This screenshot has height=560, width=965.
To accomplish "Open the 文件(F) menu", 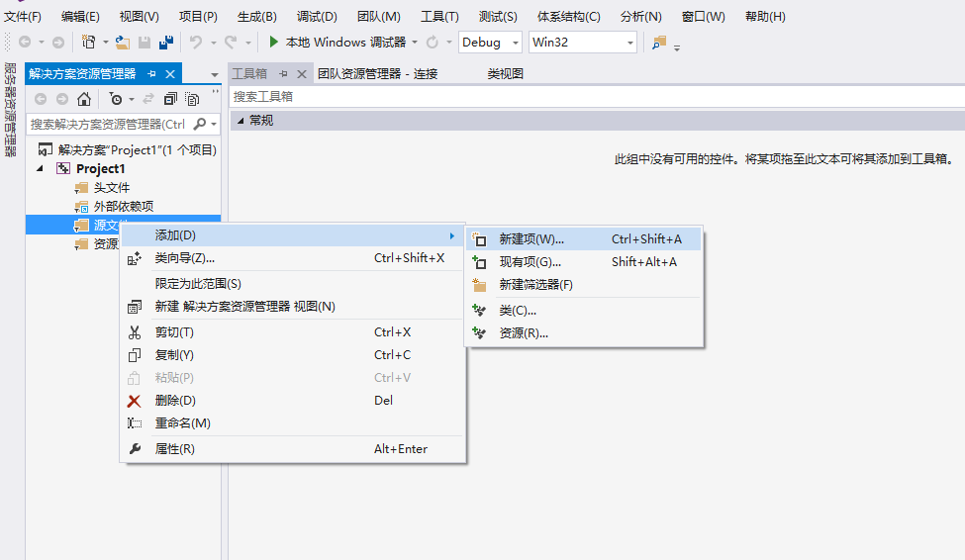I will [x=22, y=17].
